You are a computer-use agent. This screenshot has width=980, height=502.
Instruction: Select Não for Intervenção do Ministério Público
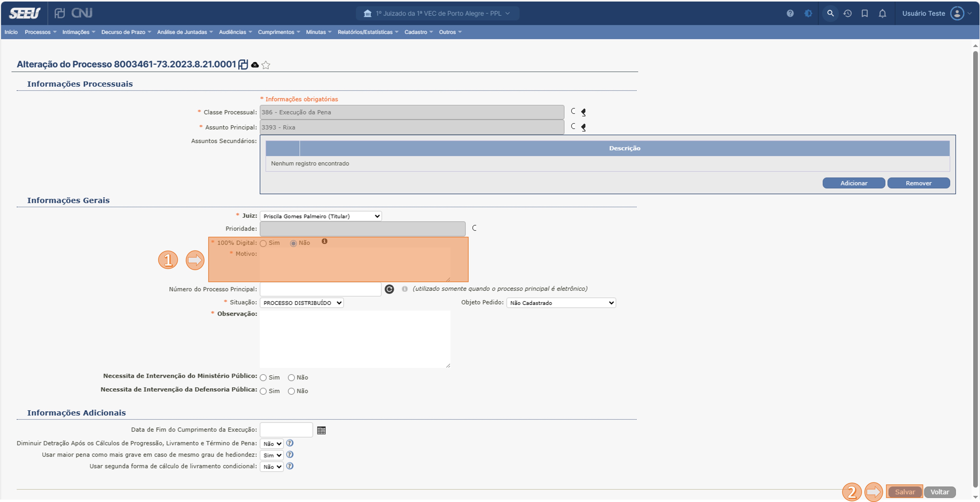click(x=291, y=378)
